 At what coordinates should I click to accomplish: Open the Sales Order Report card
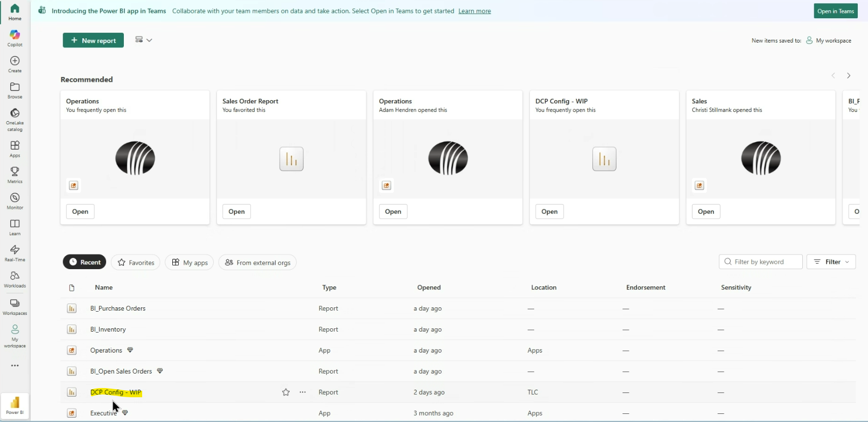tap(236, 212)
